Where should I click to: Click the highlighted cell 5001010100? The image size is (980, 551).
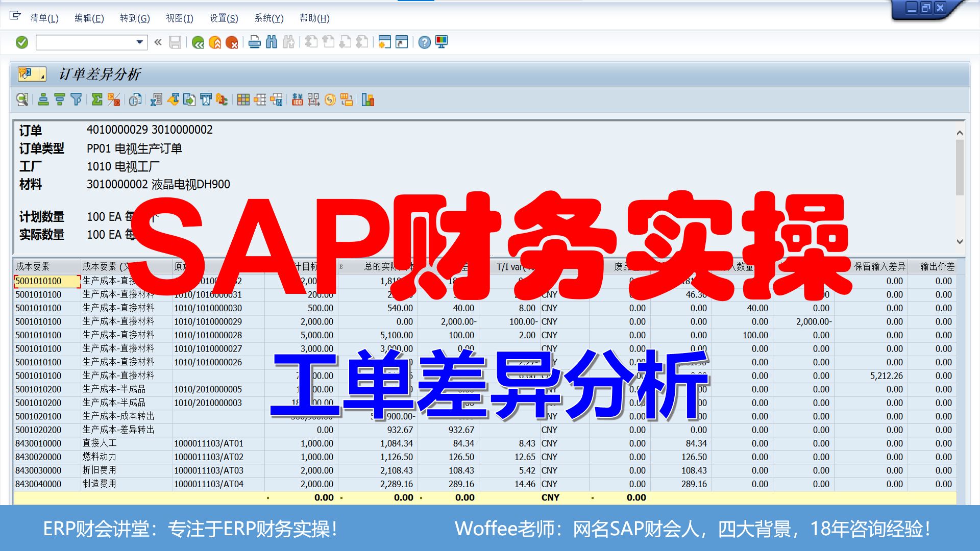47,281
